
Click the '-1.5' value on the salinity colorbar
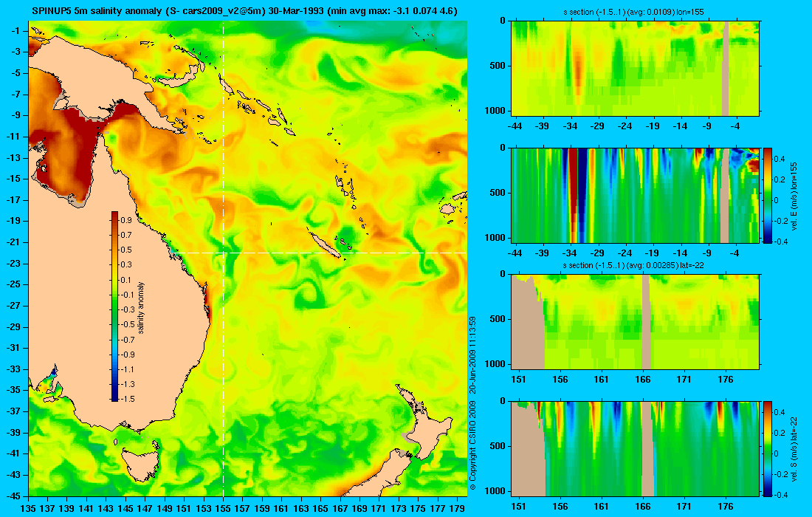tap(128, 399)
